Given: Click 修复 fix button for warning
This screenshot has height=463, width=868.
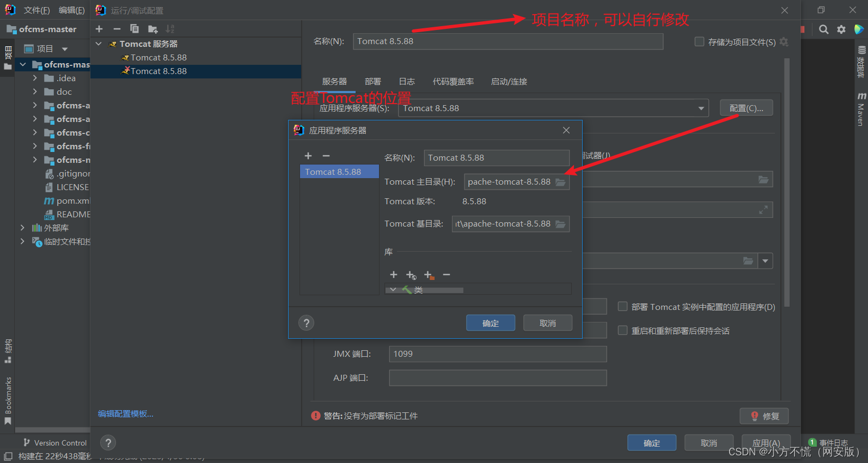Looking at the screenshot, I should pos(765,416).
